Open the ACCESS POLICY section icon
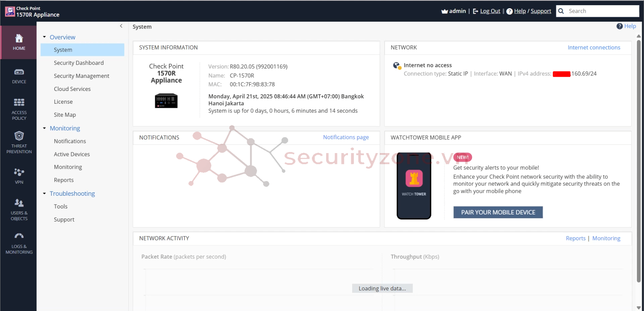 pos(19,102)
